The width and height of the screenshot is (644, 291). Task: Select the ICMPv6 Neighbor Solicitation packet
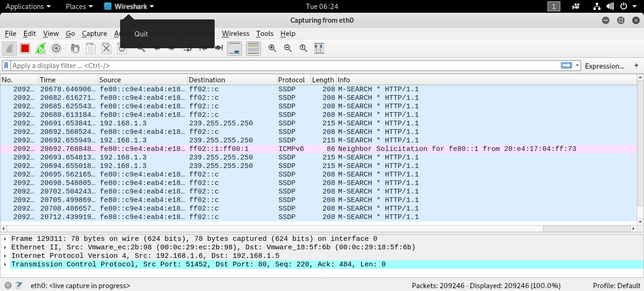(319, 149)
